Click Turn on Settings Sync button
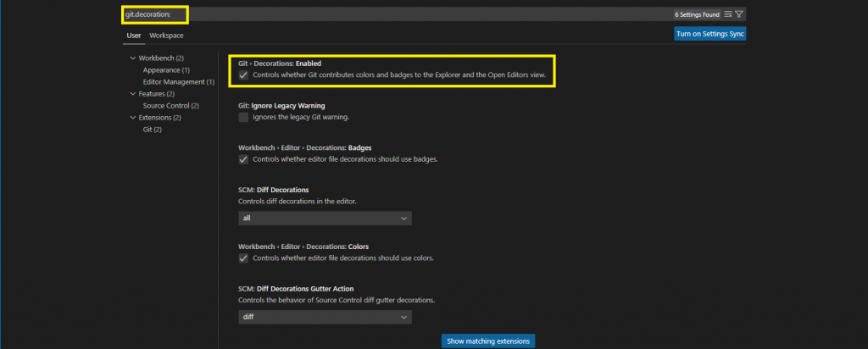The width and height of the screenshot is (868, 349). (x=710, y=34)
